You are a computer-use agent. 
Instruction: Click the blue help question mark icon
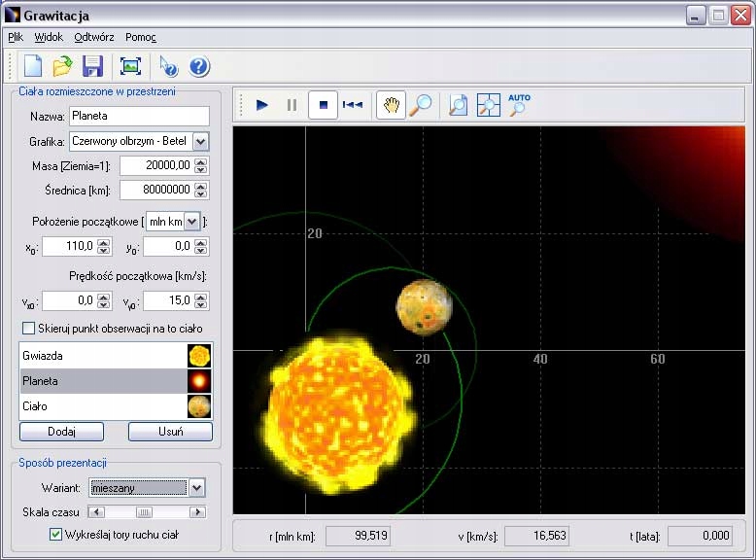point(199,66)
